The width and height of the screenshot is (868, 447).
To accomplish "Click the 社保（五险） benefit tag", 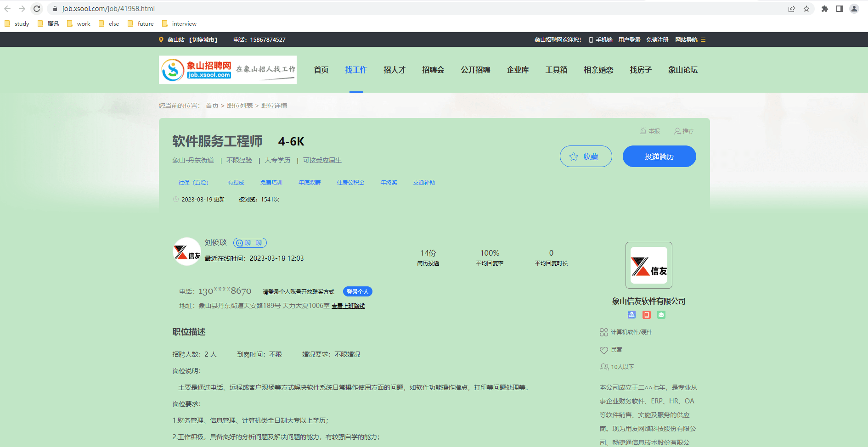I will click(193, 183).
